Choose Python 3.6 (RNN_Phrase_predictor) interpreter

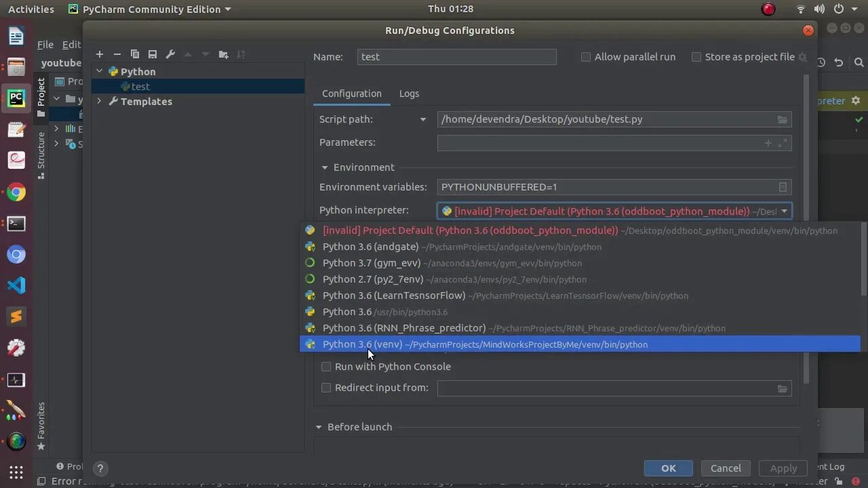click(580, 328)
